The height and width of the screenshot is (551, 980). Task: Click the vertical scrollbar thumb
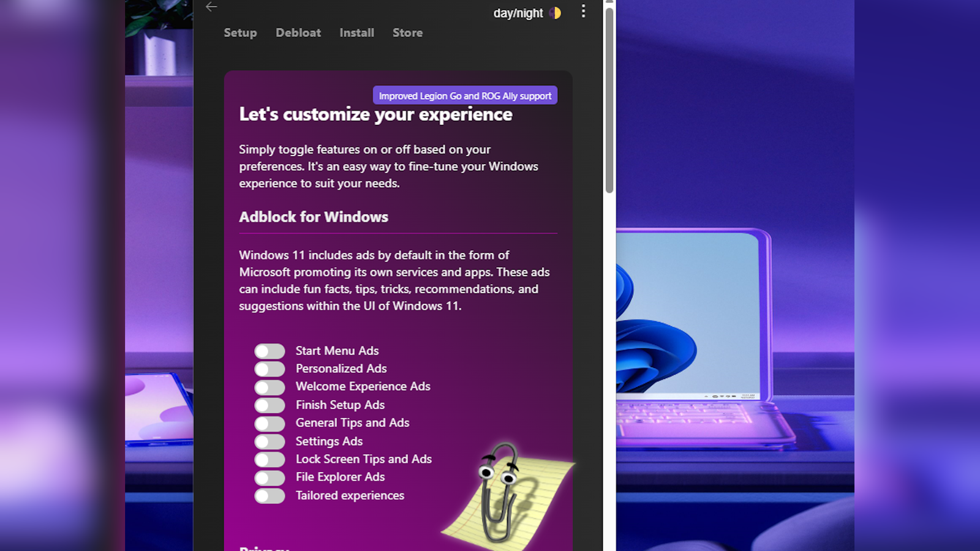click(x=609, y=100)
